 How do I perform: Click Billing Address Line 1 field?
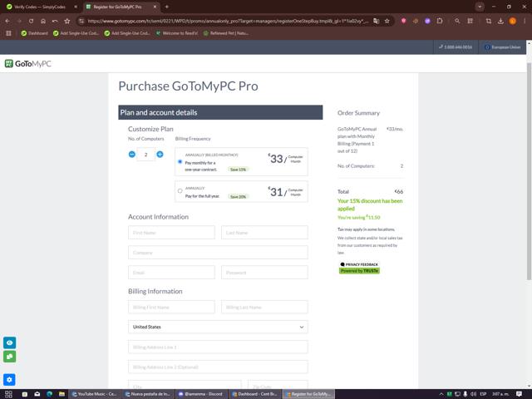point(218,347)
